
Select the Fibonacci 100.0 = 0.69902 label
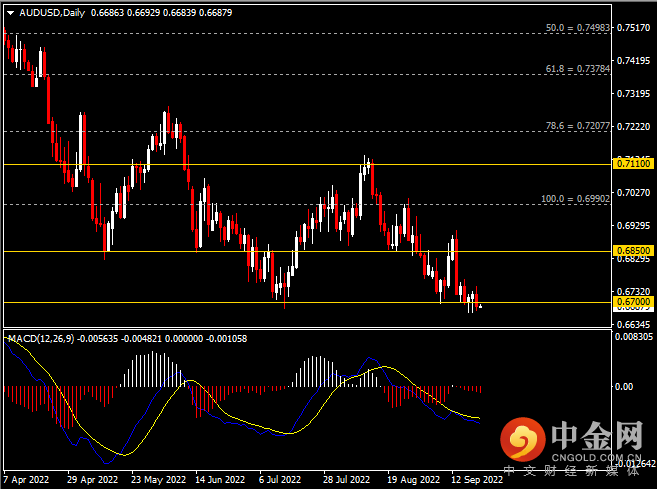pos(575,199)
